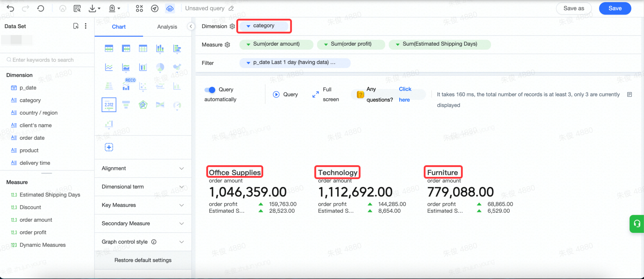Select the word cloud chart icon

coord(160,86)
